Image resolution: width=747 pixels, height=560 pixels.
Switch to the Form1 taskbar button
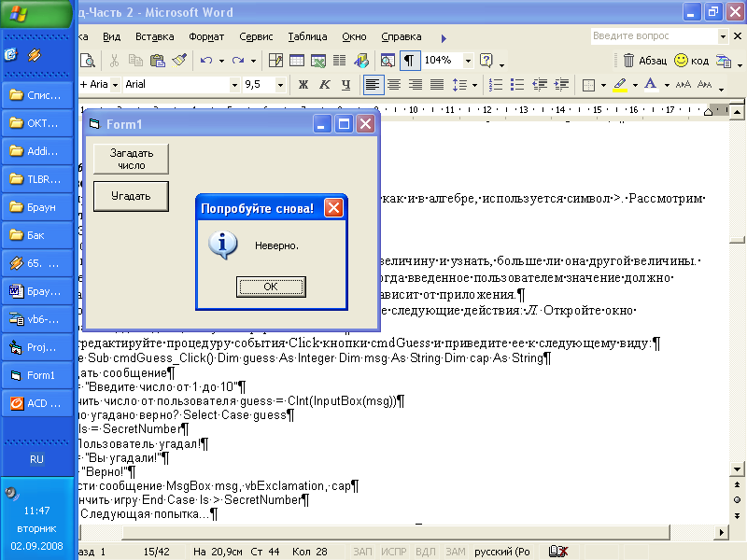pyautogui.click(x=37, y=375)
